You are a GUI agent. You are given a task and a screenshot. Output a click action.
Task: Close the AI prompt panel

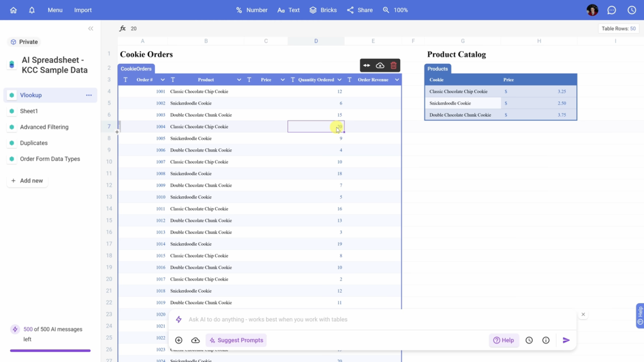pos(583,315)
